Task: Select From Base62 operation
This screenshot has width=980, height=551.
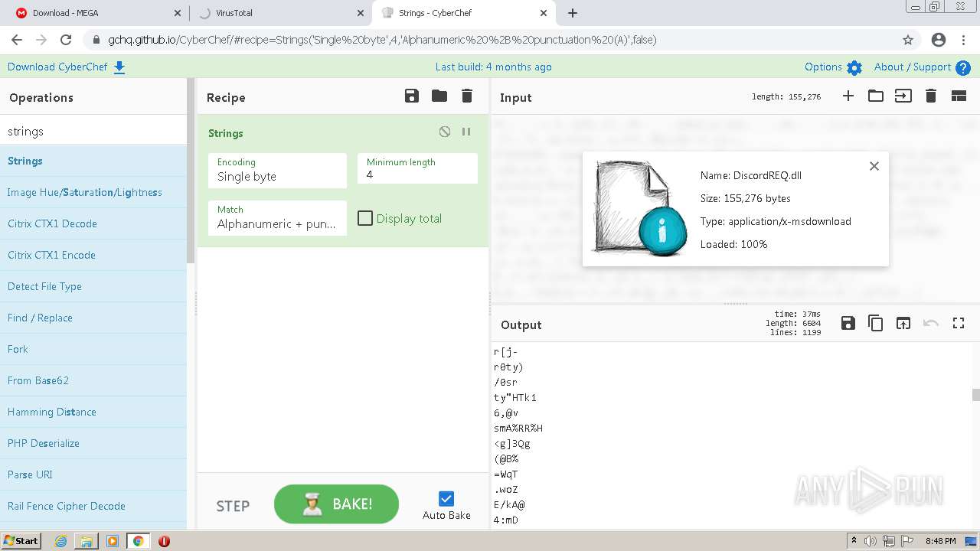Action: [x=93, y=380]
